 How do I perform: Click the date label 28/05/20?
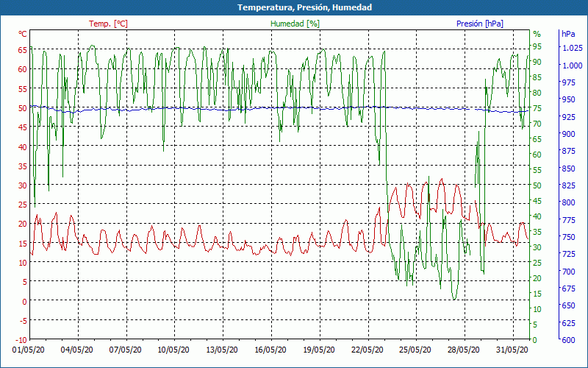(x=464, y=350)
